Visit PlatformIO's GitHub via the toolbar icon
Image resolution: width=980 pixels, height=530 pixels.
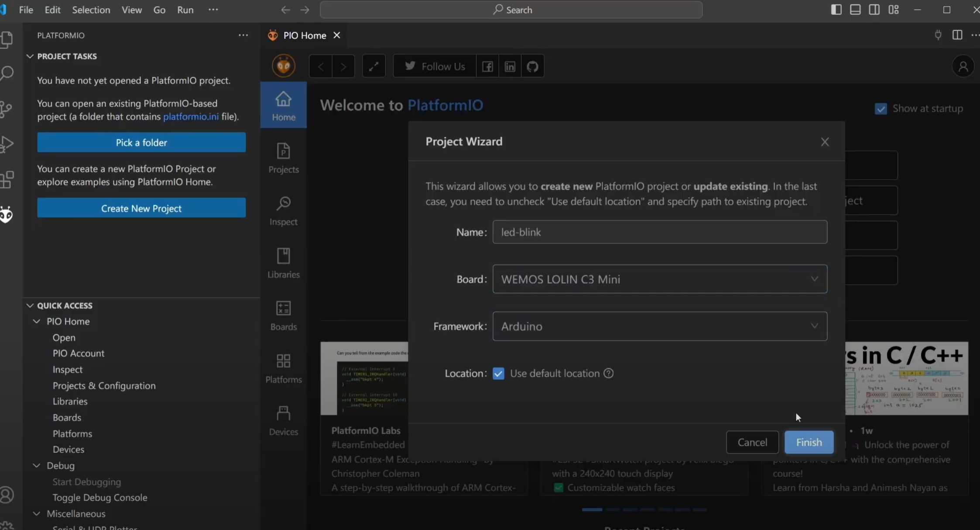pos(532,66)
